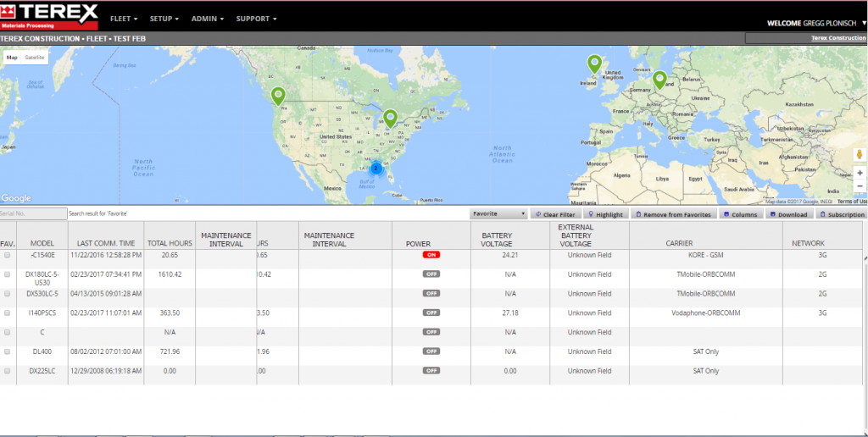This screenshot has height=437, width=868.
Task: Open the map marker over Washington state
Action: [x=278, y=97]
